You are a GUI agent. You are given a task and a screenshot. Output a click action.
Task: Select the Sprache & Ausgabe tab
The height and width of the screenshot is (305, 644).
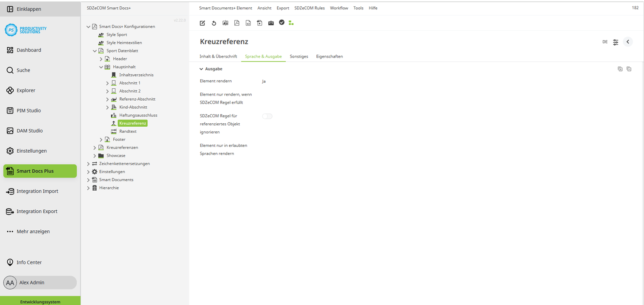(x=263, y=56)
